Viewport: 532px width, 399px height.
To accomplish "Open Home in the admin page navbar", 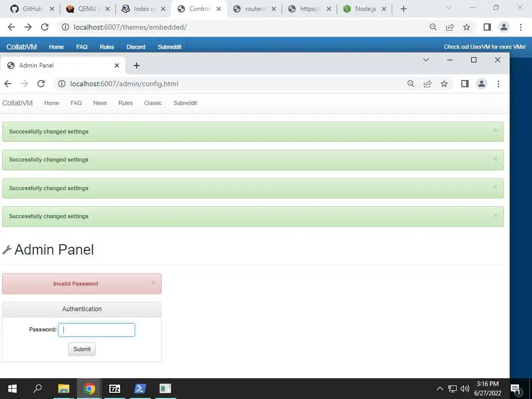I will (51, 103).
